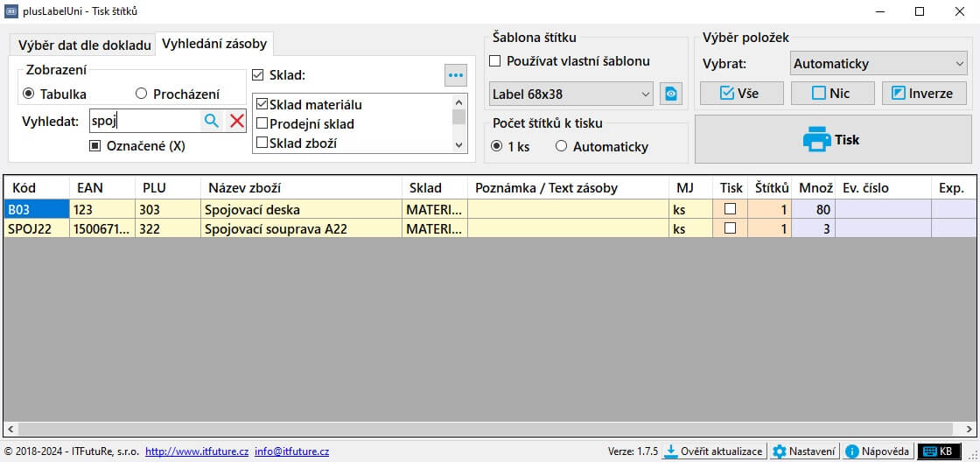This screenshot has height=462, width=980.
Task: Click the KB keyboard indicator
Action: click(x=938, y=451)
